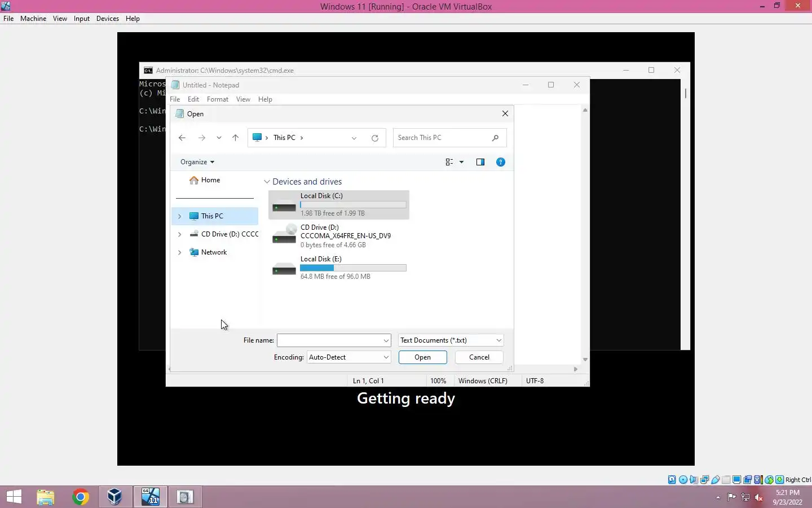Click the optical disk indicator in VirtualBox status bar
The height and width of the screenshot is (508, 812).
pyautogui.click(x=683, y=480)
